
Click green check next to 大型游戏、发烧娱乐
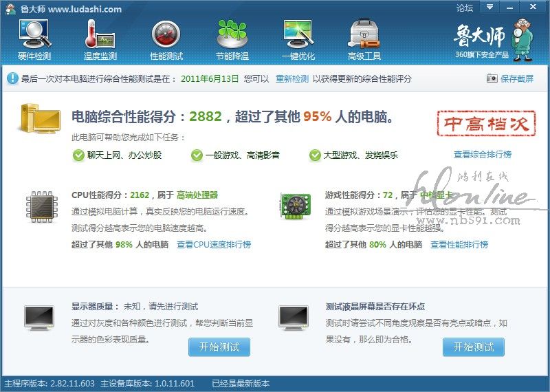point(315,155)
